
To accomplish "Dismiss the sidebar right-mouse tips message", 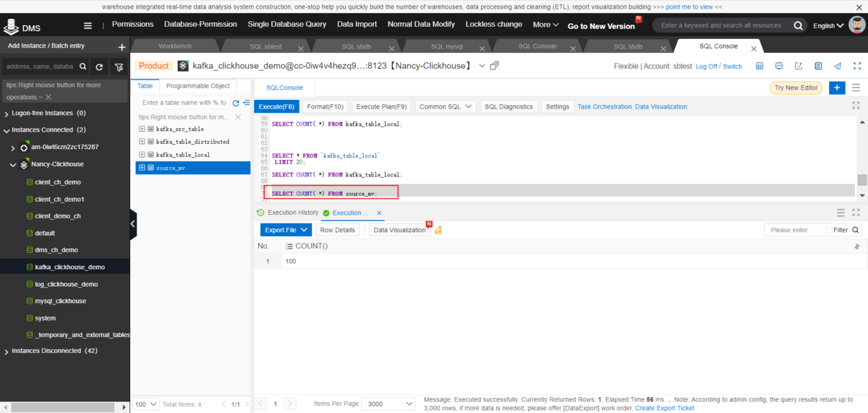I will (x=48, y=96).
